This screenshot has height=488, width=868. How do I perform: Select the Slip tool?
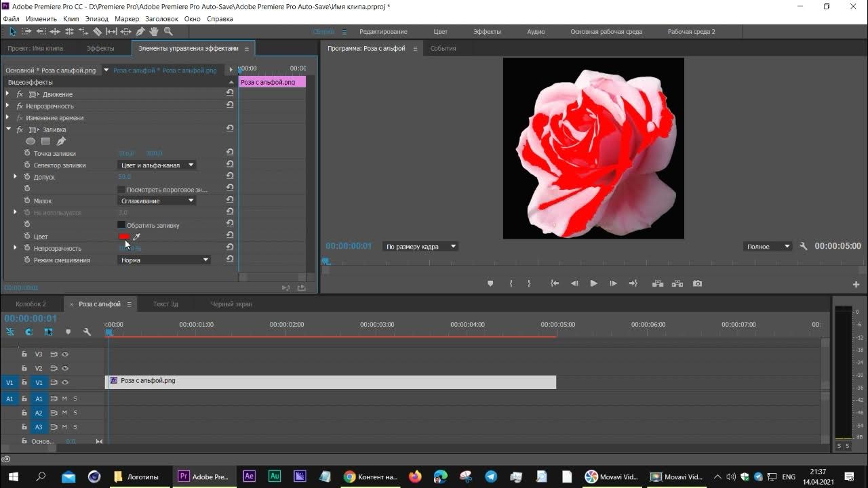tap(111, 31)
